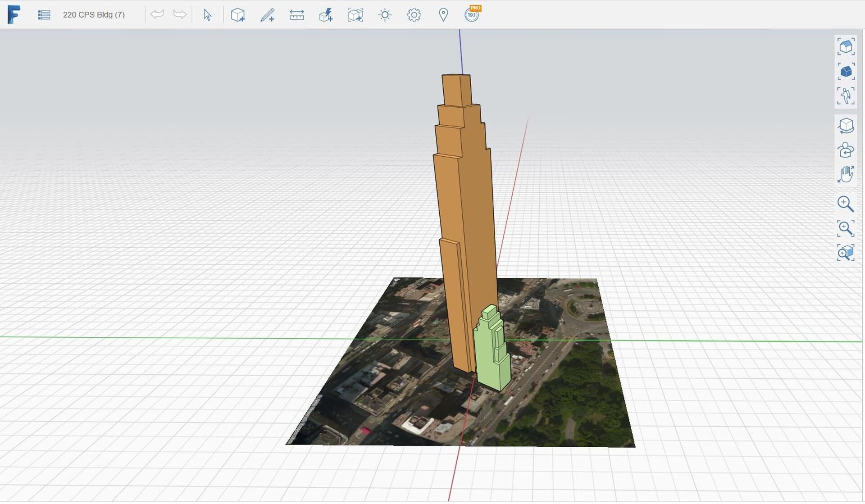
Task: Click the PRO trial days badge
Action: point(473,14)
